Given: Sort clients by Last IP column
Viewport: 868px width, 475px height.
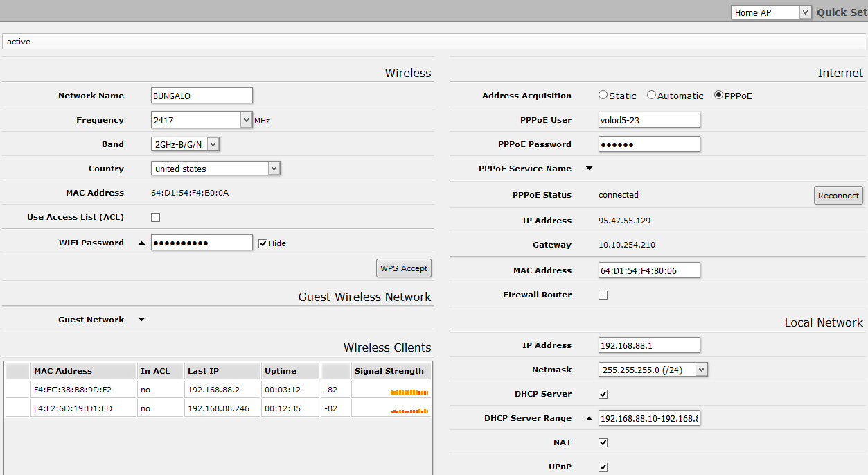Looking at the screenshot, I should [222, 371].
